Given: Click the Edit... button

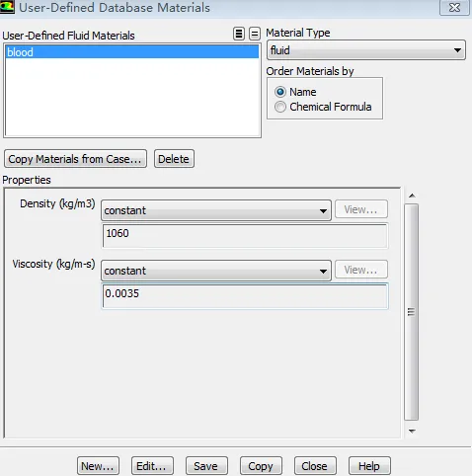Looking at the screenshot, I should (x=152, y=466).
